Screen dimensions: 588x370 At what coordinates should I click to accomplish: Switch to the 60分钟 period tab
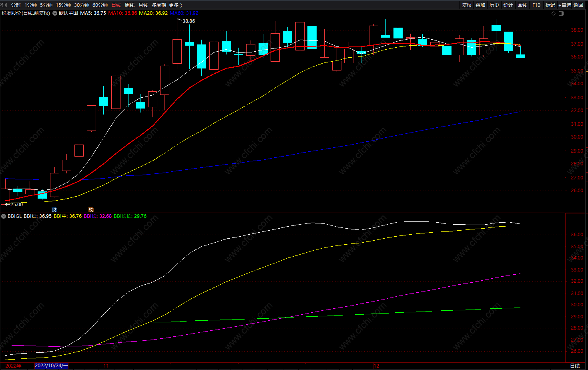[x=100, y=5]
